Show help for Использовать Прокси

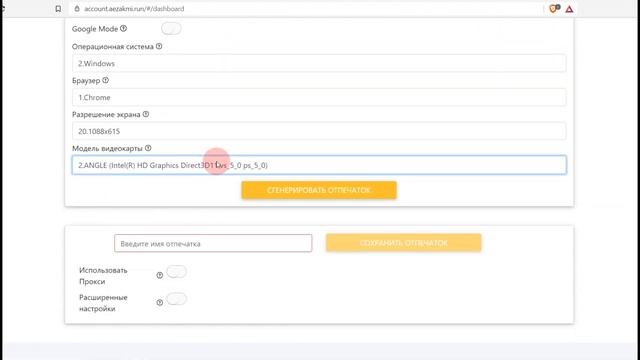point(160,276)
